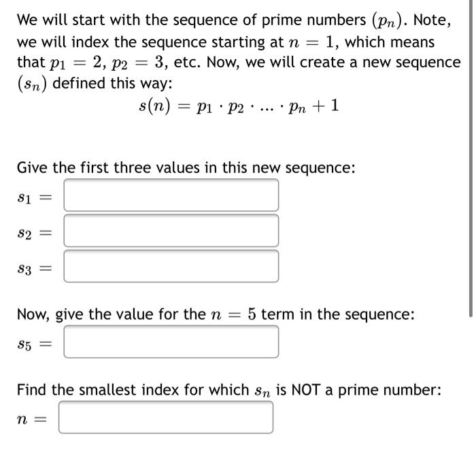
Task: Click the s(n) product formula
Action: click(x=239, y=106)
